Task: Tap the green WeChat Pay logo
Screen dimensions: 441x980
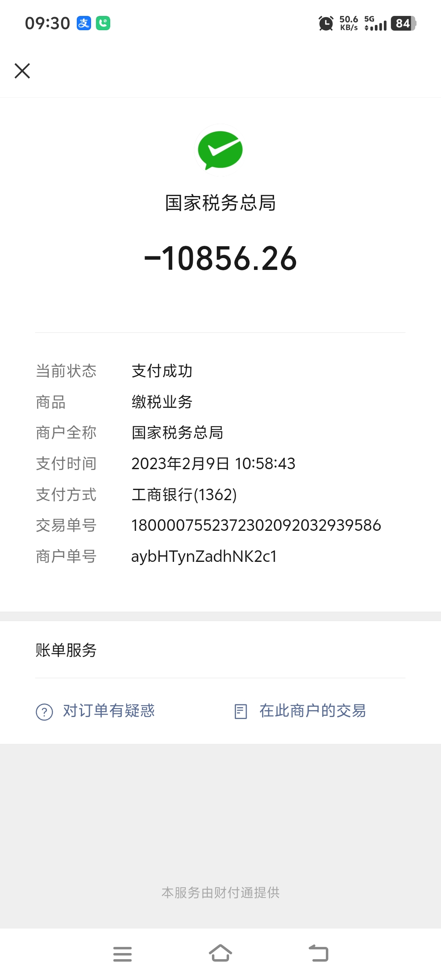Action: (x=220, y=150)
